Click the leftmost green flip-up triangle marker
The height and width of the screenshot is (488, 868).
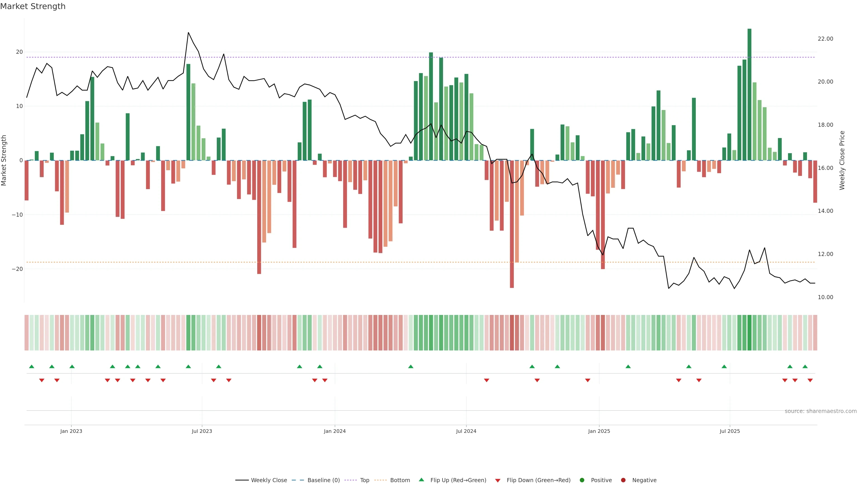[x=32, y=366]
